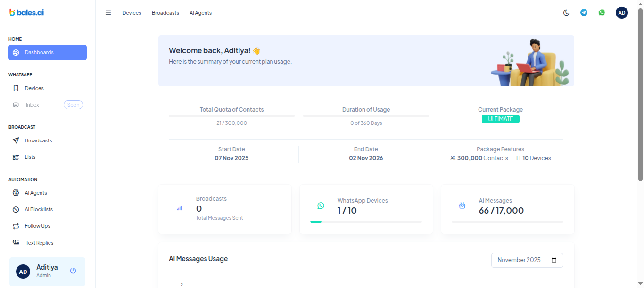Click the '0 of 360 Days' text
644x288 pixels.
(366, 123)
